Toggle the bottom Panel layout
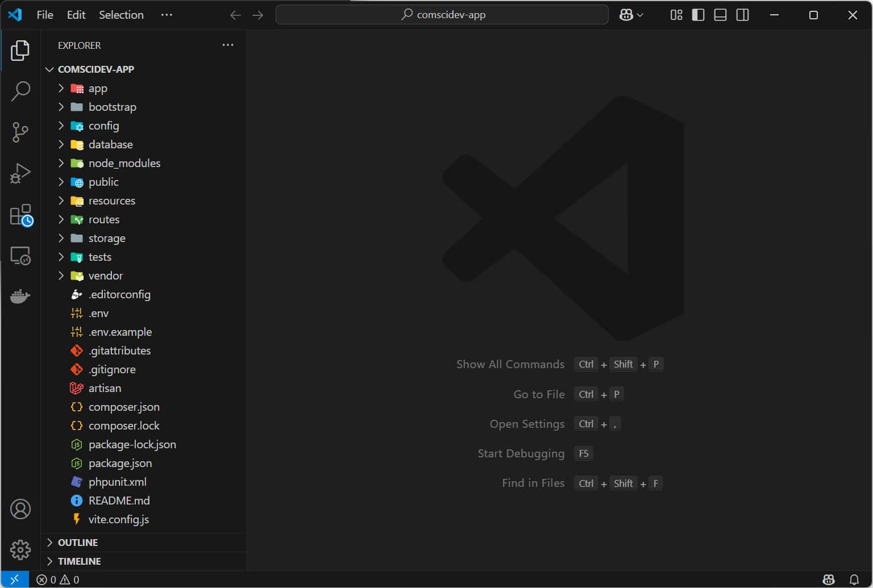Viewport: 873px width, 588px height. pos(720,15)
